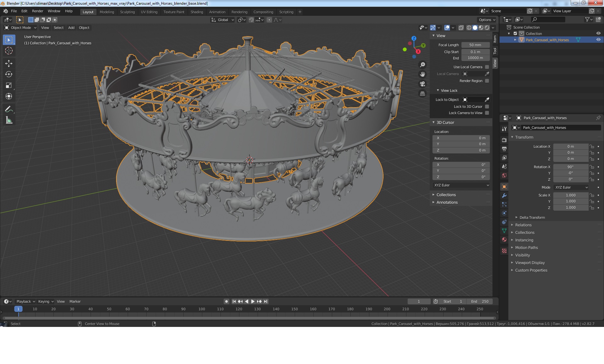604x364 pixels.
Task: Open Keying settings in timeline
Action: 46,301
